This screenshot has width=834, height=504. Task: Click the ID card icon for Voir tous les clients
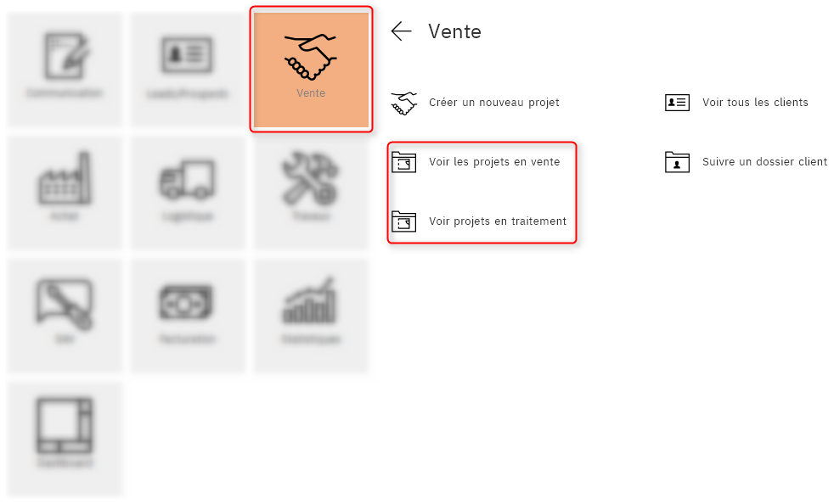click(x=677, y=103)
